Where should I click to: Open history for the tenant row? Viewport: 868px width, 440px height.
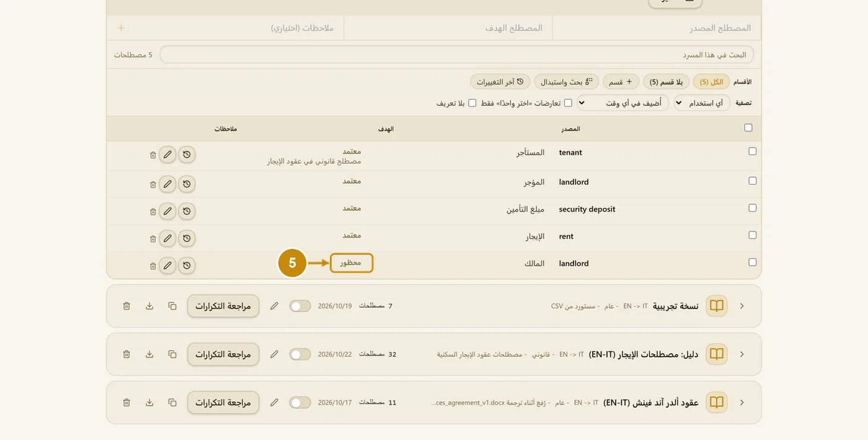(187, 155)
